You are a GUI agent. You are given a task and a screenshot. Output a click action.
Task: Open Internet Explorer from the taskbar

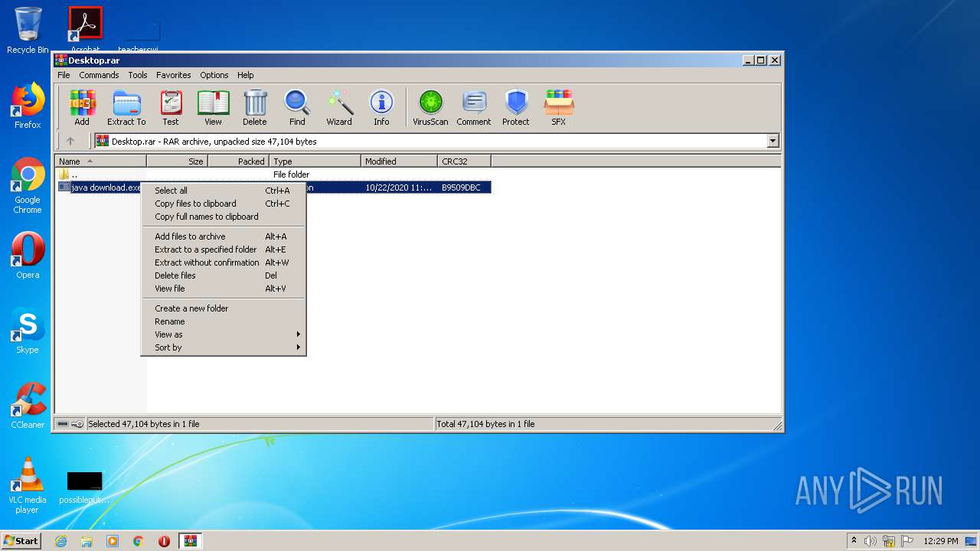60,541
